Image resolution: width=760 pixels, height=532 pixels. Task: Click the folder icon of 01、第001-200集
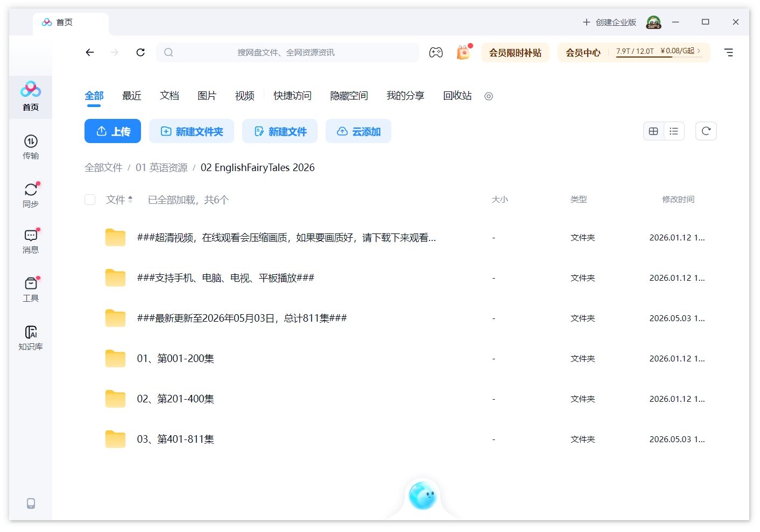click(x=115, y=358)
